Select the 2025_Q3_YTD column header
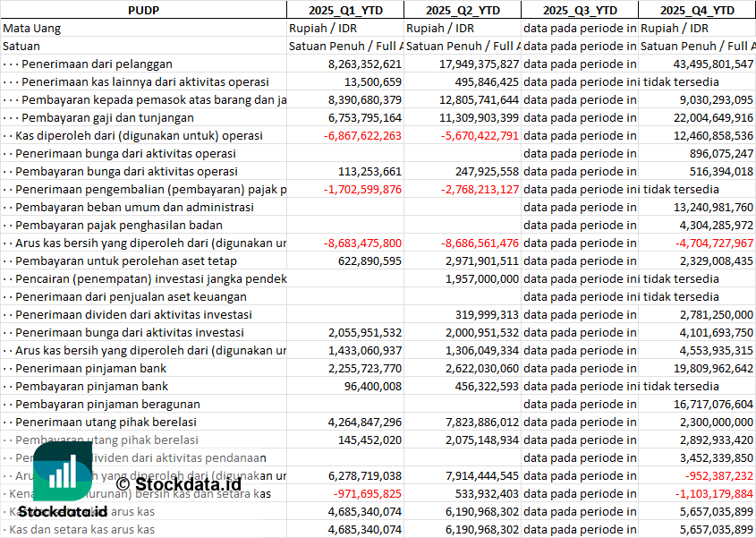The width and height of the screenshot is (756, 538). [x=579, y=10]
